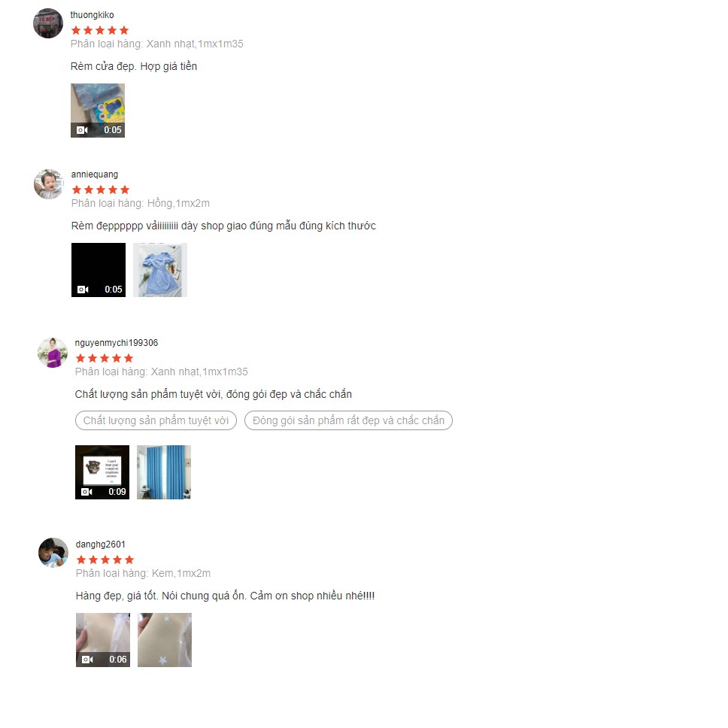The height and width of the screenshot is (728, 728).
Task: Play thuongkiko's 0:05 review video
Action: click(98, 111)
